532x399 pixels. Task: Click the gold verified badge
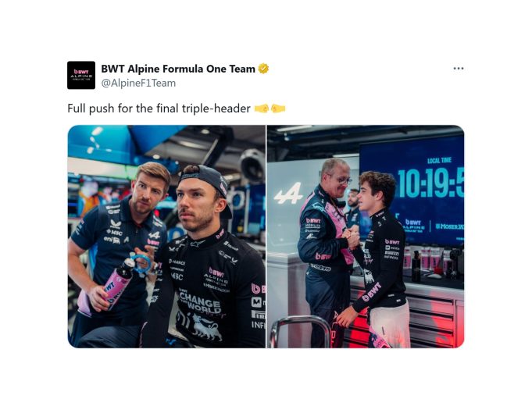(263, 69)
